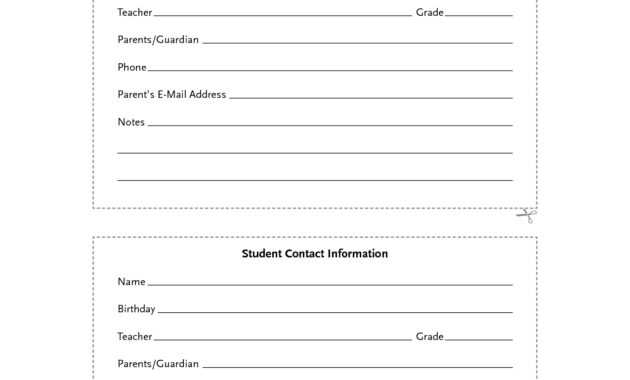This screenshot has height=380, width=630.
Task: Click the Notes label text
Action: pyautogui.click(x=131, y=122)
